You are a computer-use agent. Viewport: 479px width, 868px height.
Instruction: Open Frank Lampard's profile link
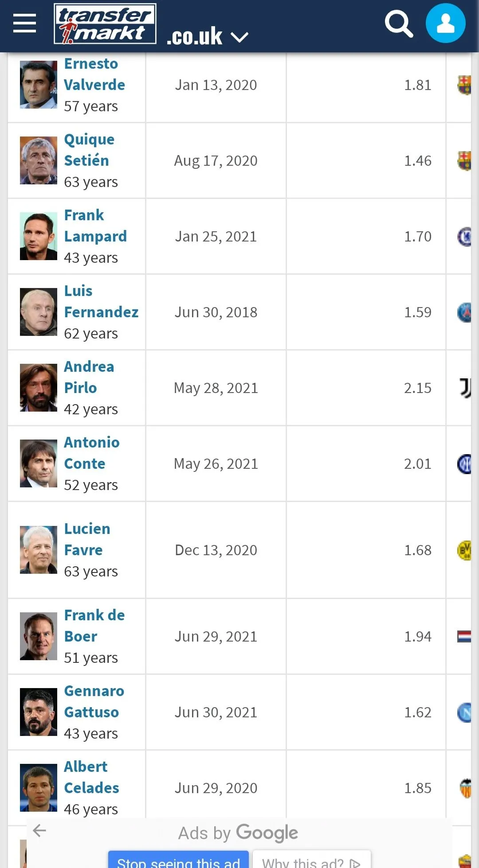coord(95,226)
